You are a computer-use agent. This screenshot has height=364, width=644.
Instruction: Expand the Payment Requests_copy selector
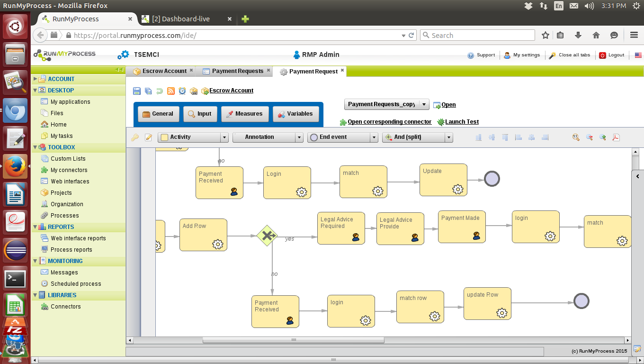(424, 104)
